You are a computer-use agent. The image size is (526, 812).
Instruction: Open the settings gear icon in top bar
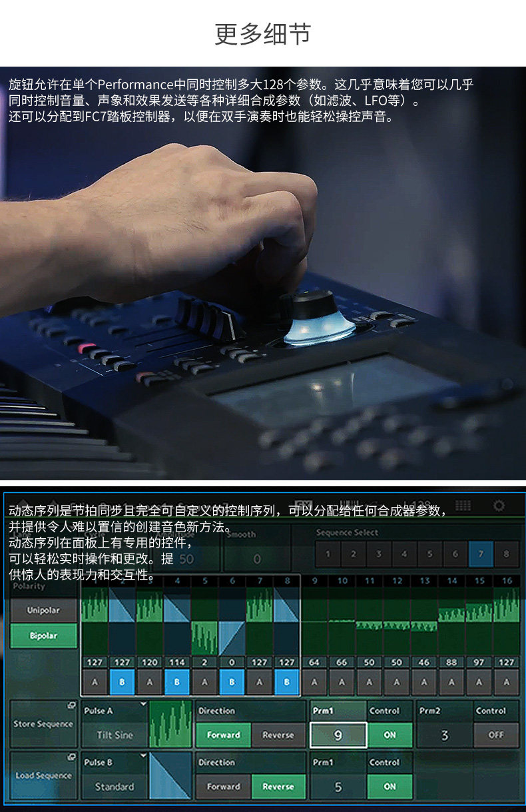[499, 506]
